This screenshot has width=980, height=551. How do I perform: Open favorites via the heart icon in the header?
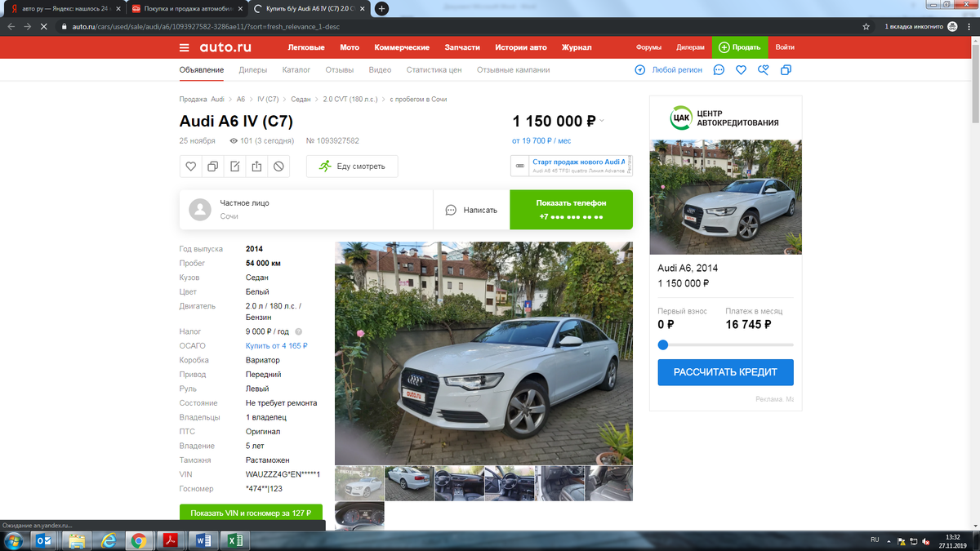741,70
